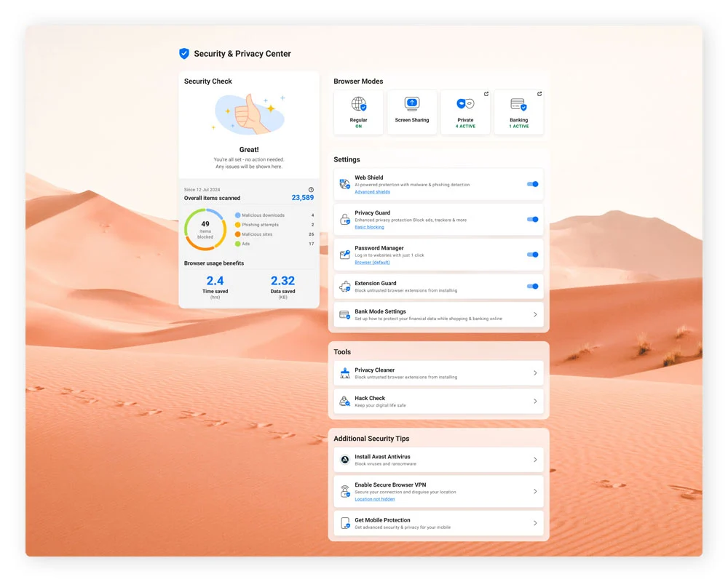This screenshot has width=728, height=582.
Task: Click the 23,589 scanned items value
Action: tap(303, 198)
